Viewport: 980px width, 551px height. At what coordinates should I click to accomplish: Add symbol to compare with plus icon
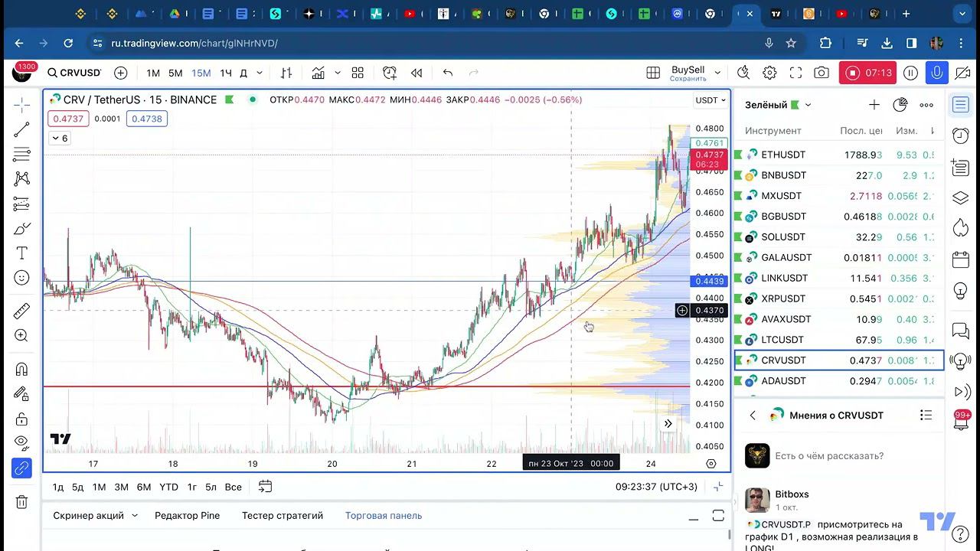pyautogui.click(x=121, y=73)
